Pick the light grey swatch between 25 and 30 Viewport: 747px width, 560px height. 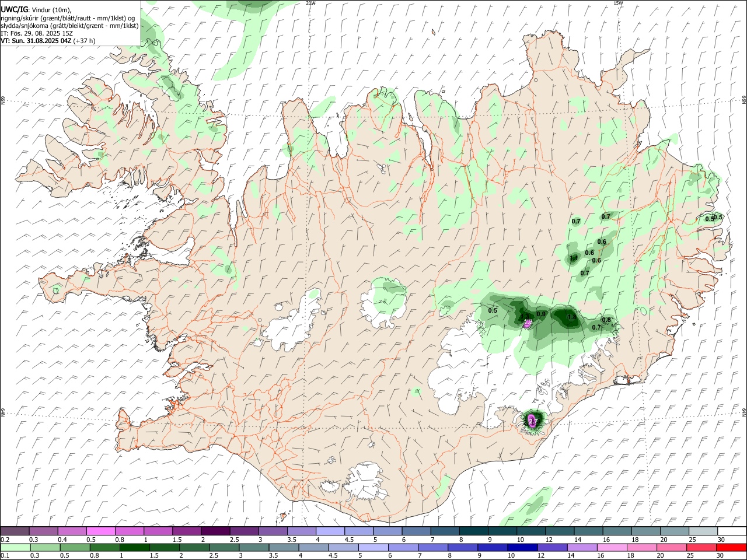coord(703,531)
